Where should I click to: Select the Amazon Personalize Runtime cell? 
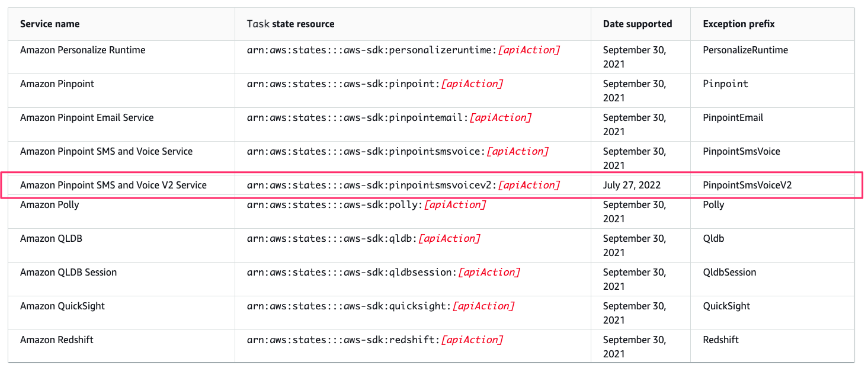coord(82,50)
